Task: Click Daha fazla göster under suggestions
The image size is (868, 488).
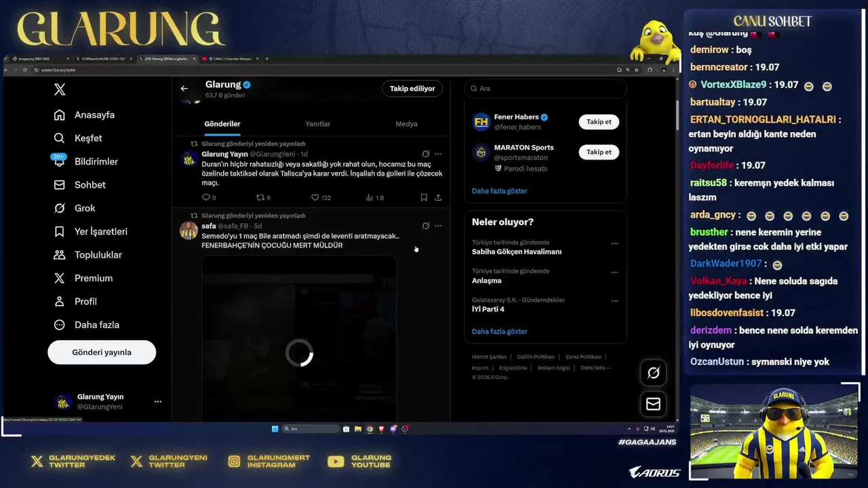Action: tap(499, 191)
